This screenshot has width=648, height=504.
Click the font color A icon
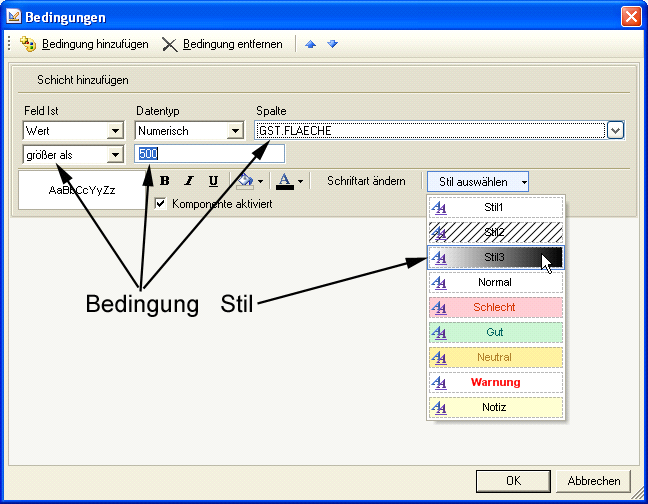(284, 181)
